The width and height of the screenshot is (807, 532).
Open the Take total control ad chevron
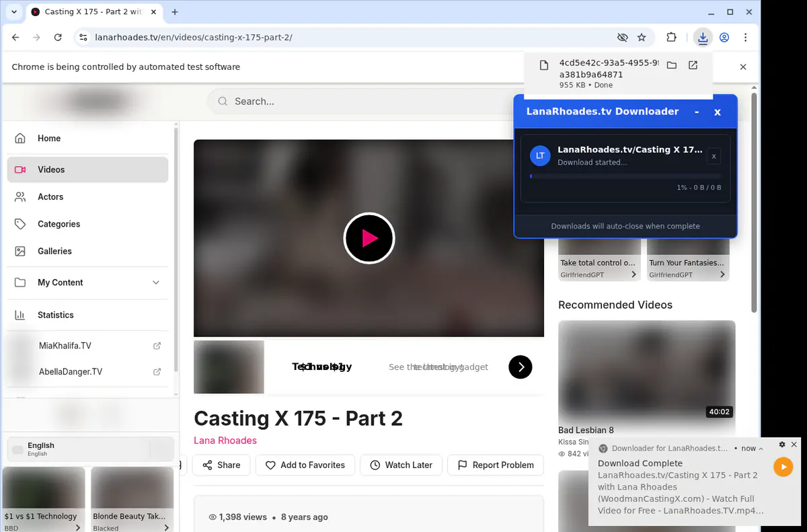pos(633,274)
